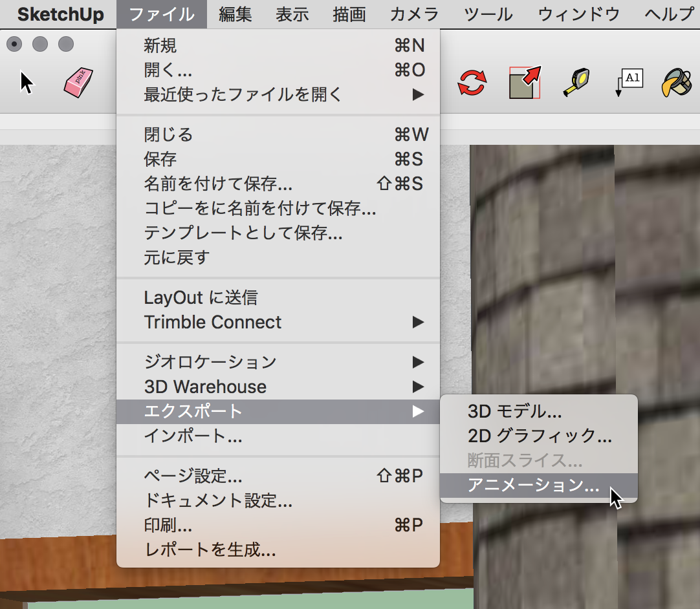Choose レポートを生成... menu item
This screenshot has width=700, height=609.
click(210, 550)
